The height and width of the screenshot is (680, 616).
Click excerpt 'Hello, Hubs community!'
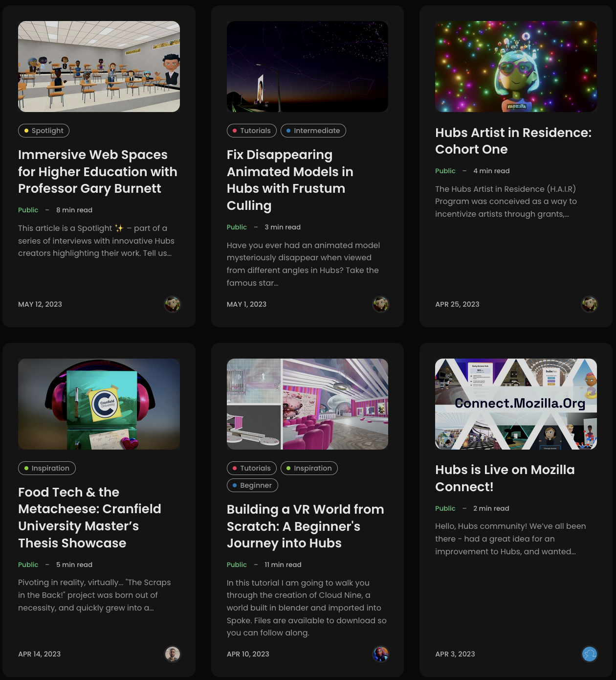pyautogui.click(x=510, y=539)
